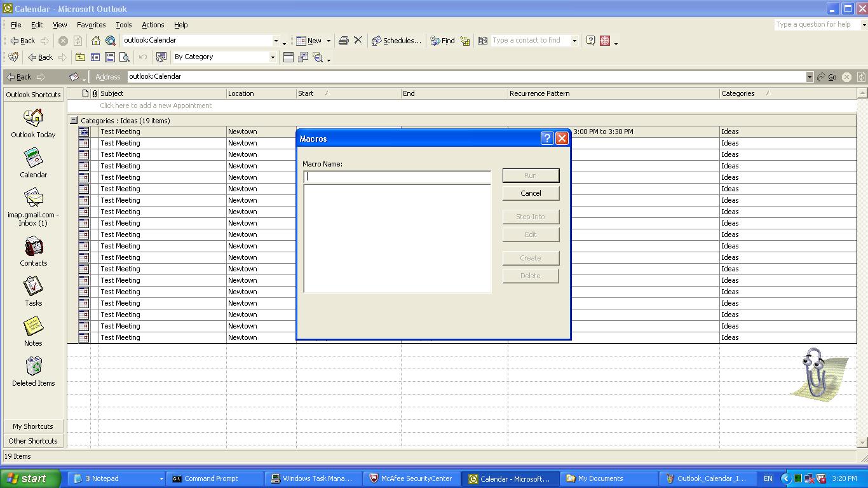Open Deleted Items folder shortcut

click(33, 371)
